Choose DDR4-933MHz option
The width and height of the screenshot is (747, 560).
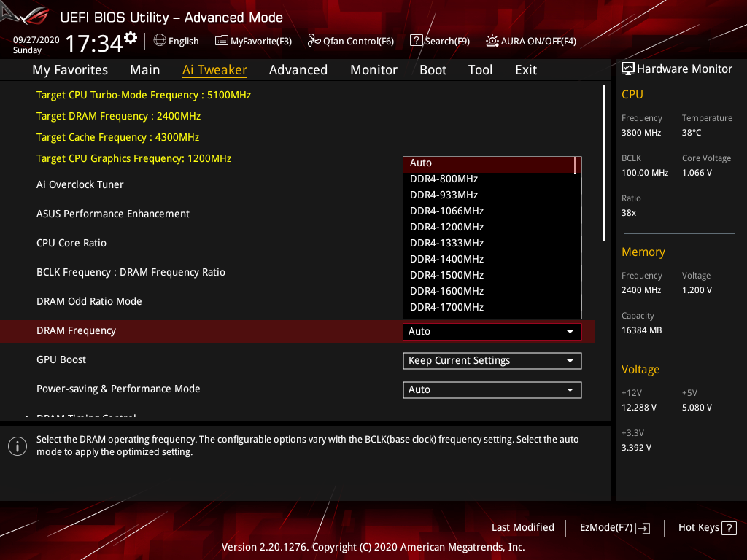[489, 195]
